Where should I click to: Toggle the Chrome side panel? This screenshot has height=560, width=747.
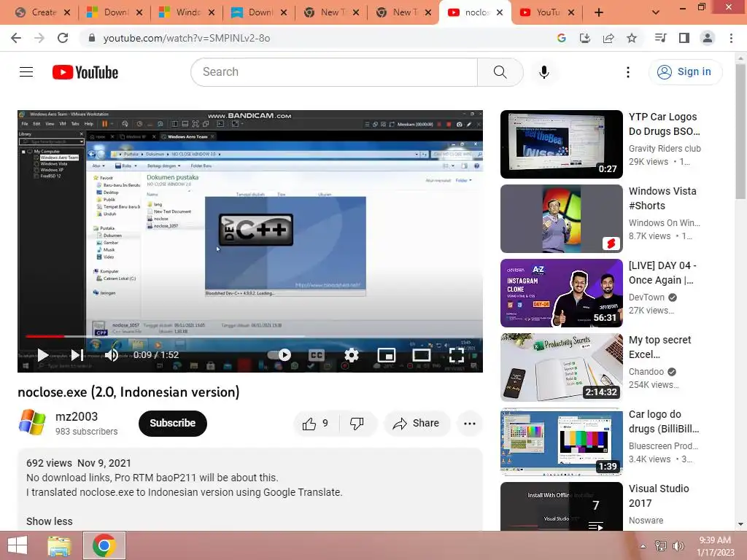[684, 38]
